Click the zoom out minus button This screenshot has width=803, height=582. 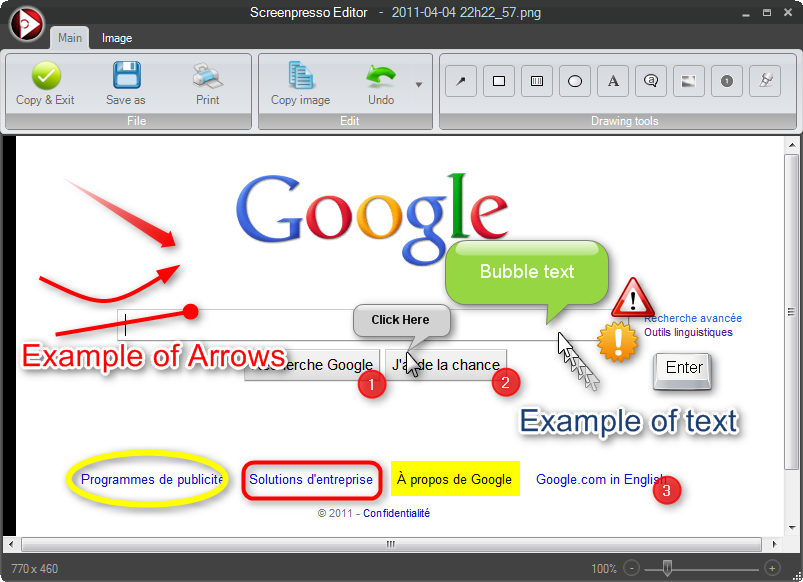(x=632, y=568)
